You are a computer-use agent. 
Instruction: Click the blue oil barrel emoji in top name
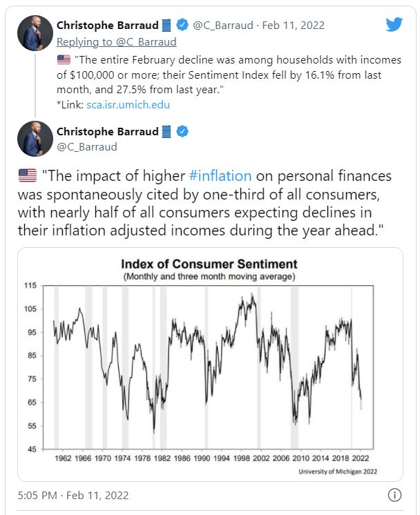166,25
